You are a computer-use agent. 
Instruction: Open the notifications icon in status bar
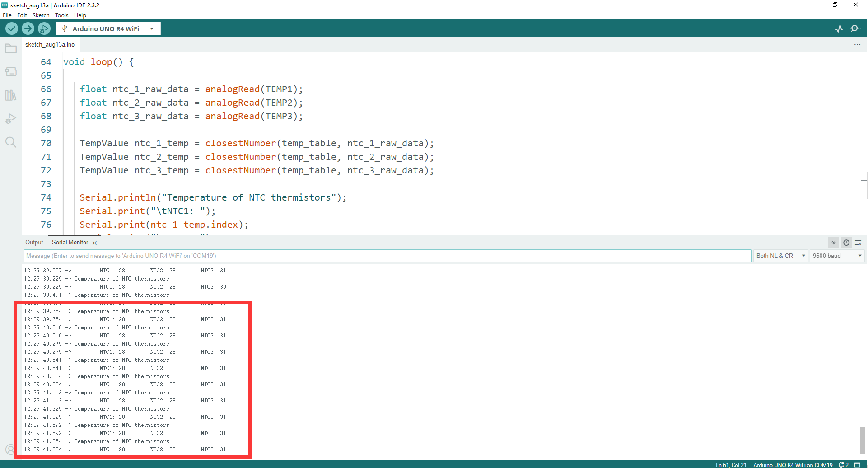[844, 465]
